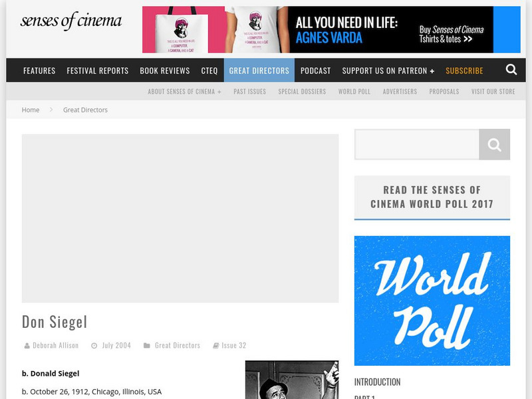Screen dimensions: 532x399
Task: Click Home in the breadcrumb
Action: (x=31, y=110)
